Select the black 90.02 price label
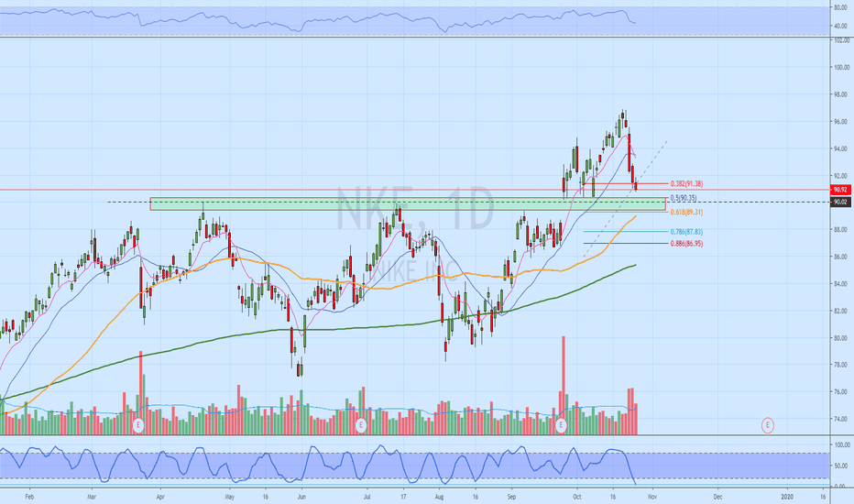 [x=840, y=203]
